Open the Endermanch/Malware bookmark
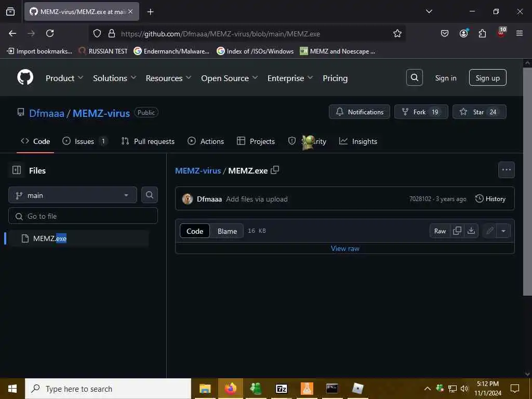This screenshot has width=532, height=399. (x=171, y=51)
